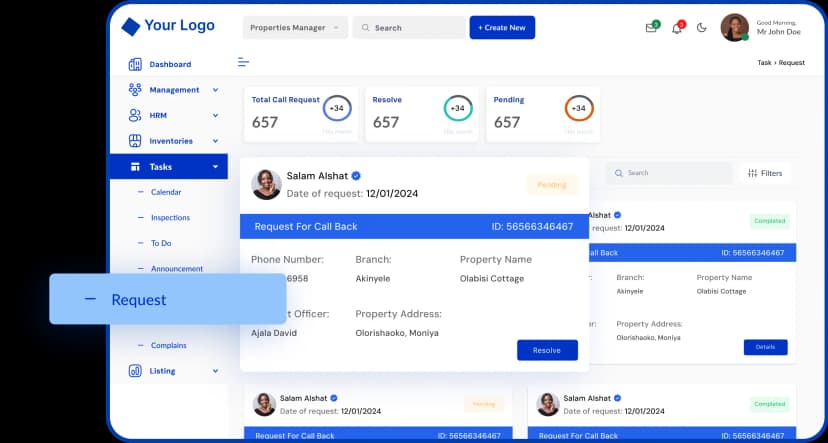
Task: Click Salam Alshat avatar on front card
Action: [267, 184]
